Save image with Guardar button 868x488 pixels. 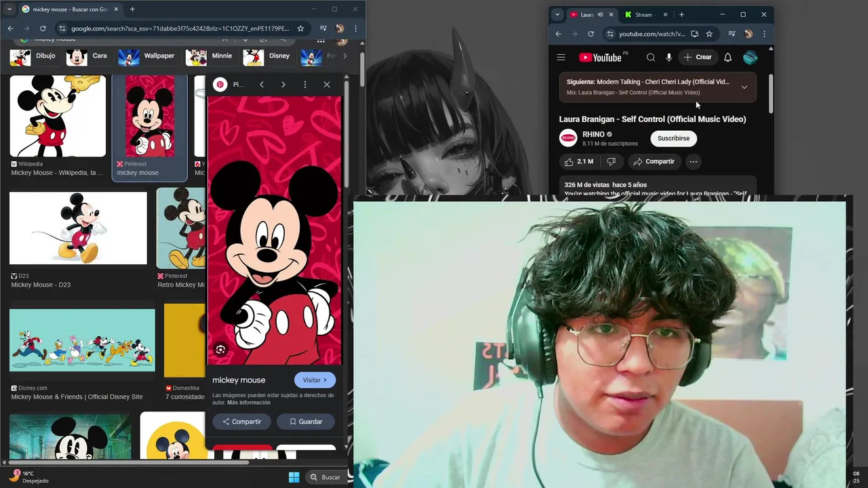pos(306,422)
